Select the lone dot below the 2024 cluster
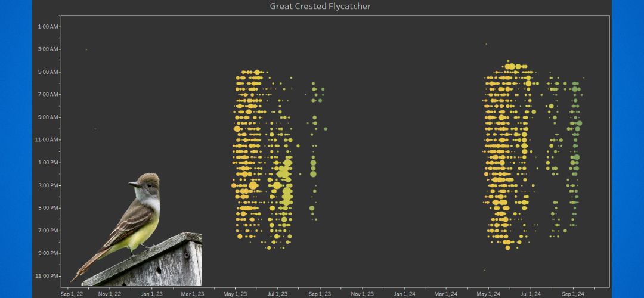This screenshot has height=298, width=644. point(484,270)
